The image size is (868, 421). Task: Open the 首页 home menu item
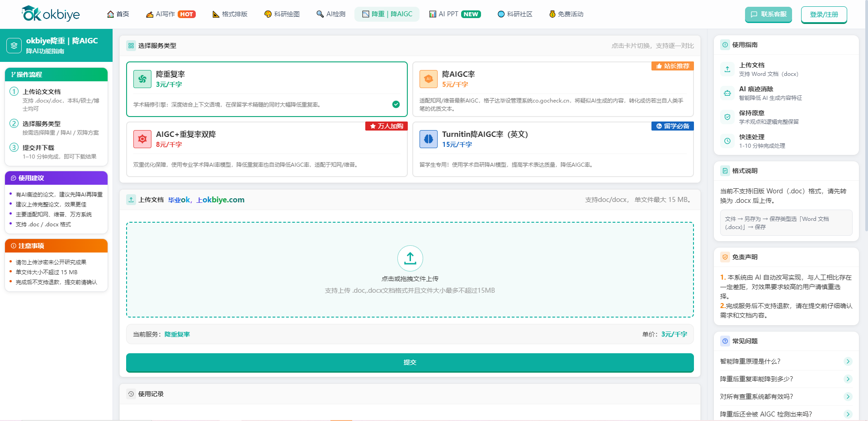coord(118,14)
